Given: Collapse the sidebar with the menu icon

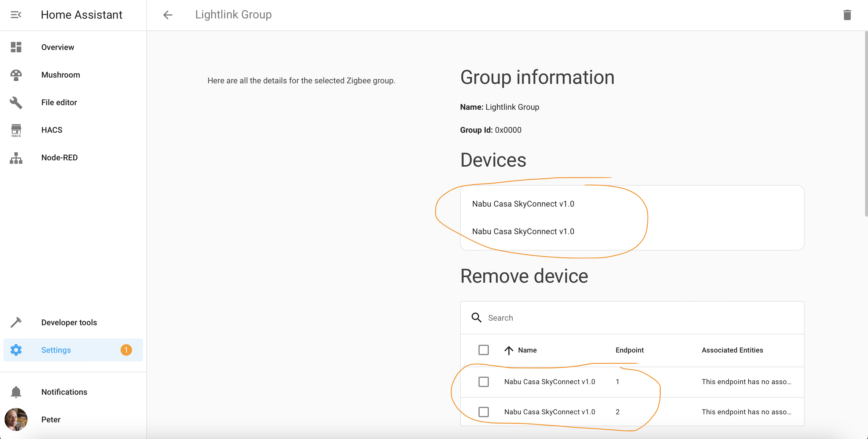Looking at the screenshot, I should coord(16,14).
